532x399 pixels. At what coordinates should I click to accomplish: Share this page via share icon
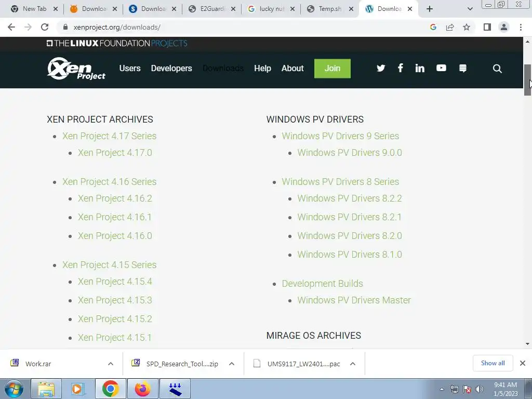[450, 27]
